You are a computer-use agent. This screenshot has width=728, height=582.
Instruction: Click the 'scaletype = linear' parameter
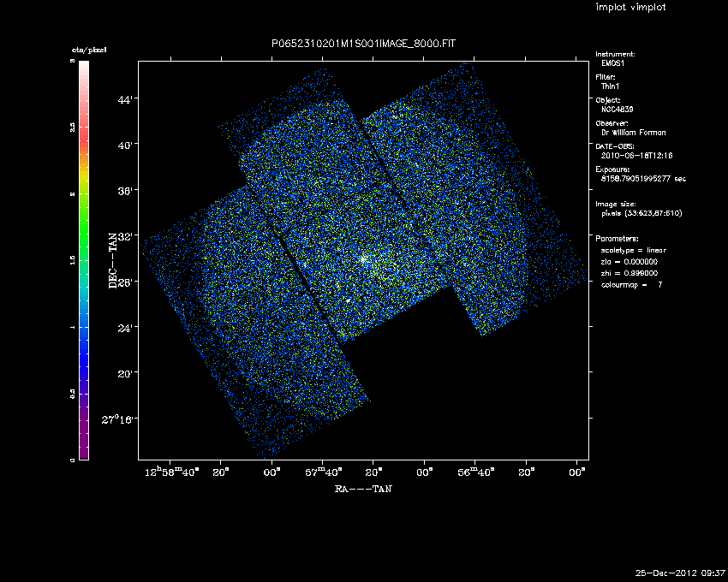(x=634, y=250)
